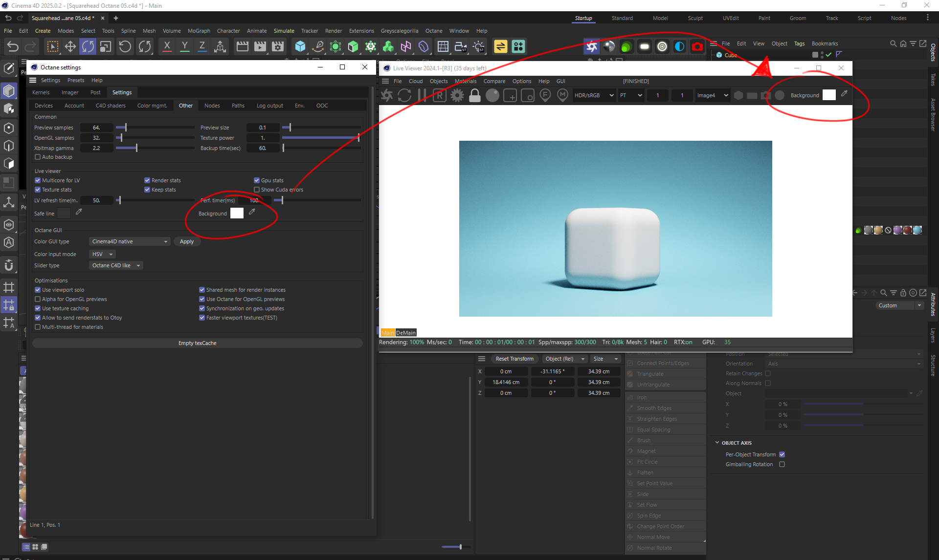
Task: Click Live Viewer lock resolution icon
Action: (x=474, y=95)
